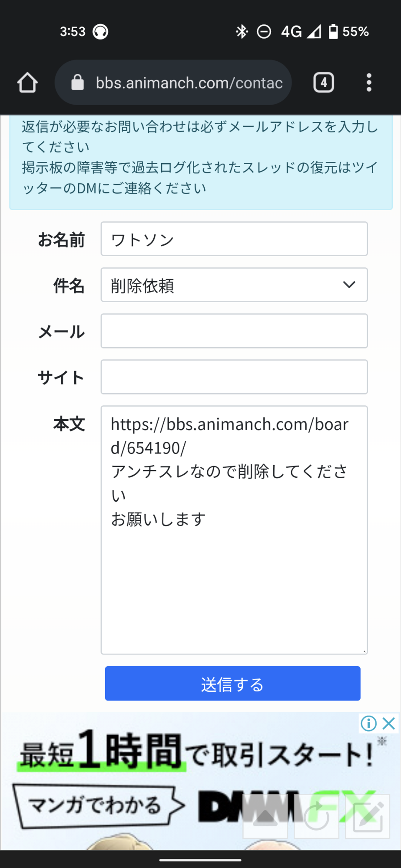Tap the floating reload icon
Image resolution: width=401 pixels, height=868 pixels.
316,816
